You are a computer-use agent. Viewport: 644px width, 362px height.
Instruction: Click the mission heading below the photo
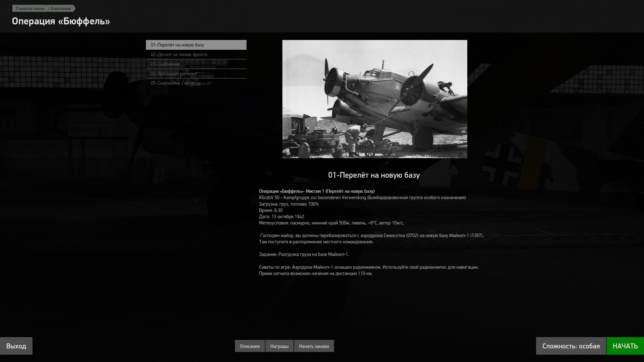point(374,175)
